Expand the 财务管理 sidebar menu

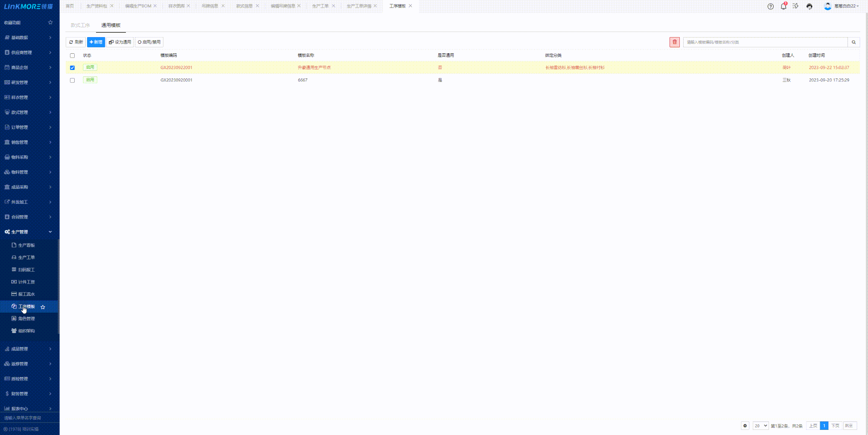pos(29,394)
